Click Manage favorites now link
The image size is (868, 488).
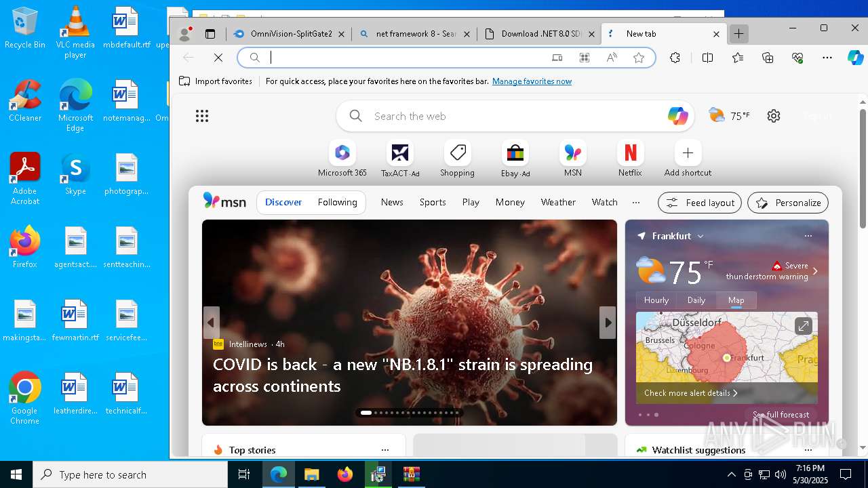pyautogui.click(x=532, y=81)
